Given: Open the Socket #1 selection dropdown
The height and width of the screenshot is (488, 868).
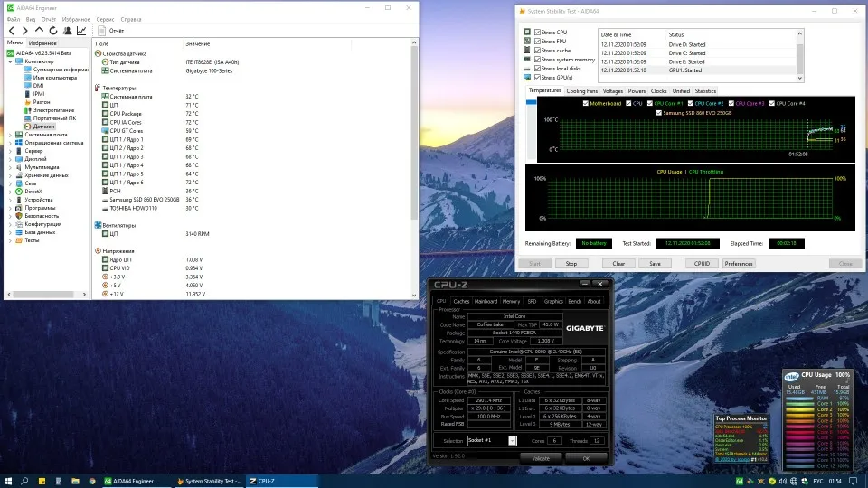Looking at the screenshot, I should coord(512,440).
